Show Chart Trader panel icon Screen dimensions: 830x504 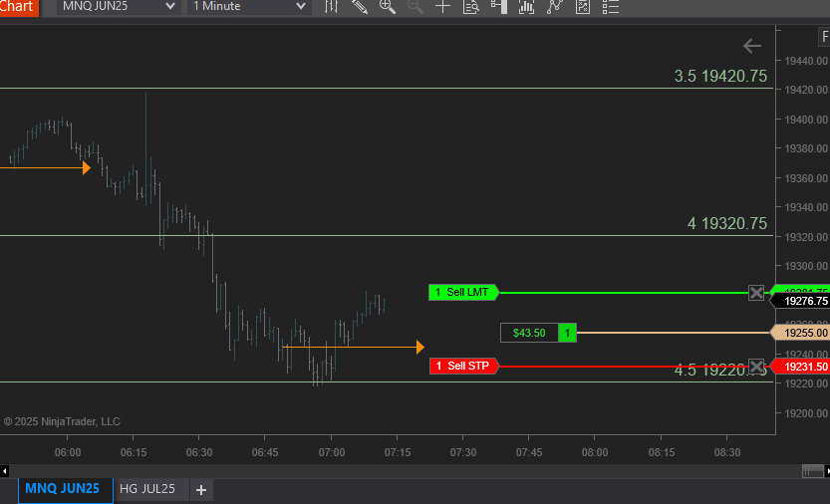tap(499, 7)
